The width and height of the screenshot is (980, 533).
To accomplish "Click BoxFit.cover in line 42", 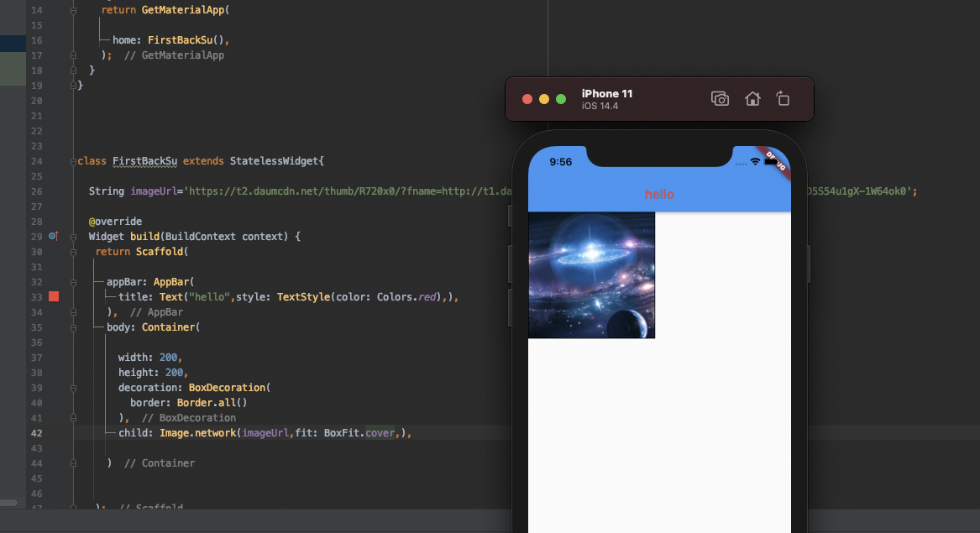I will click(359, 432).
